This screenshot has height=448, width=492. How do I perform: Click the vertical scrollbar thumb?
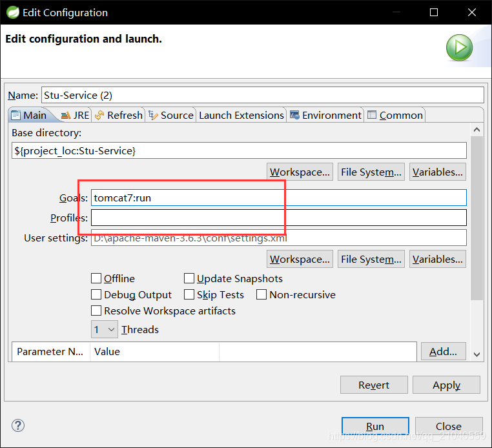tap(477, 218)
